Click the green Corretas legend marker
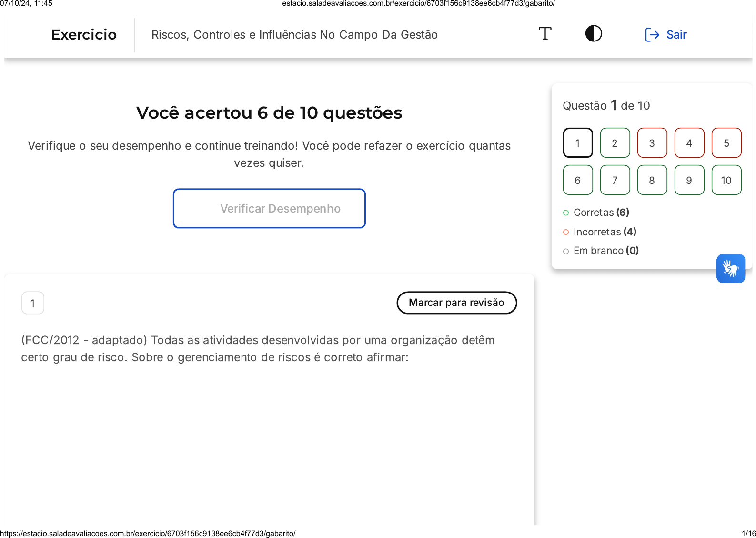 566,213
